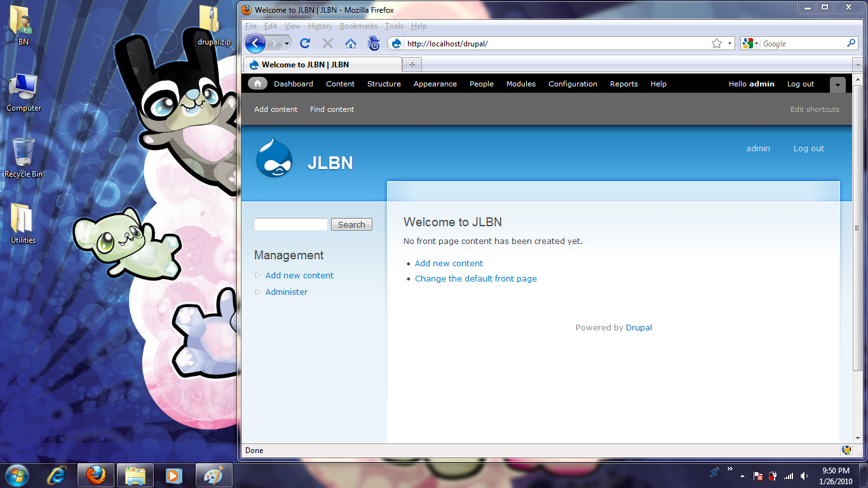Click the Edit shortcuts link
This screenshot has height=488, width=868.
(815, 109)
